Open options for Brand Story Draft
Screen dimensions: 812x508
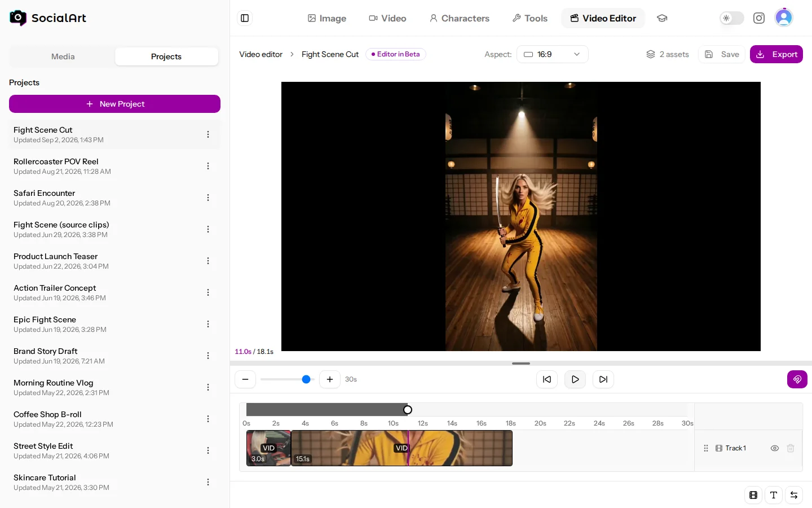(208, 356)
